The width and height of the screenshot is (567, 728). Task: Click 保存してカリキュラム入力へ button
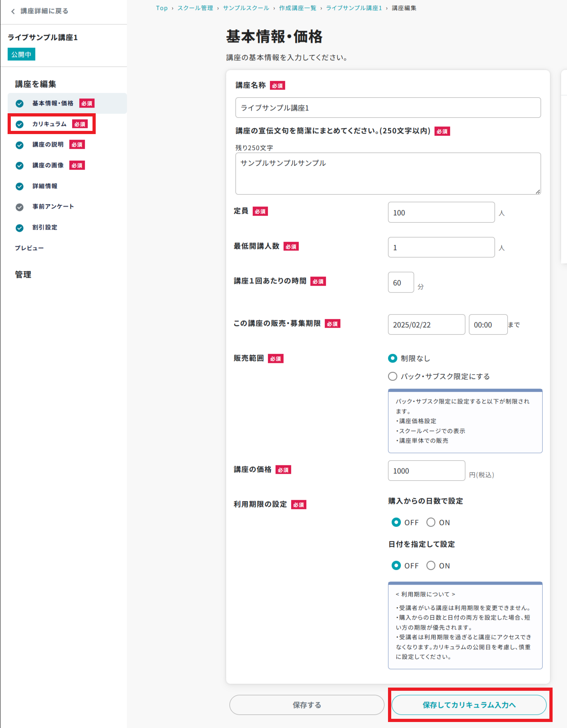pos(469,705)
